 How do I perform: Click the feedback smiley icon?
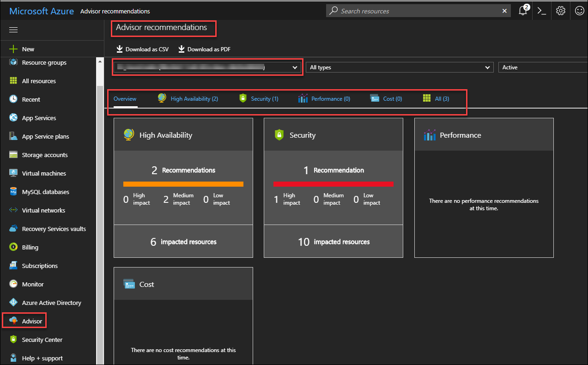pos(580,11)
